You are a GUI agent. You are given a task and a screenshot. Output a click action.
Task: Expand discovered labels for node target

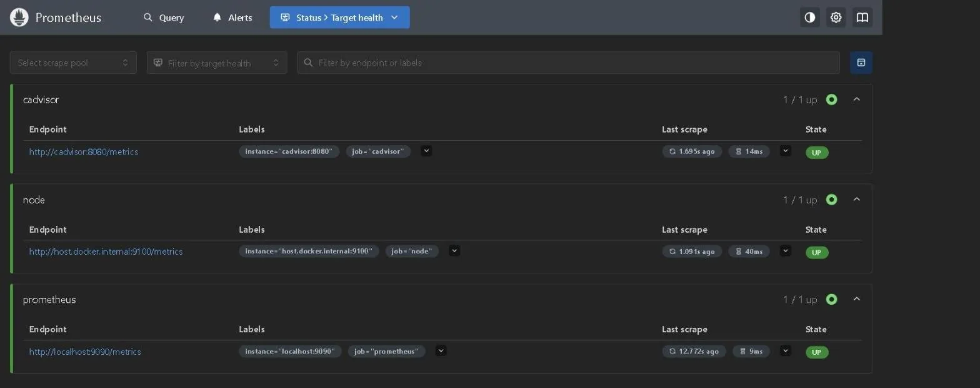454,251
